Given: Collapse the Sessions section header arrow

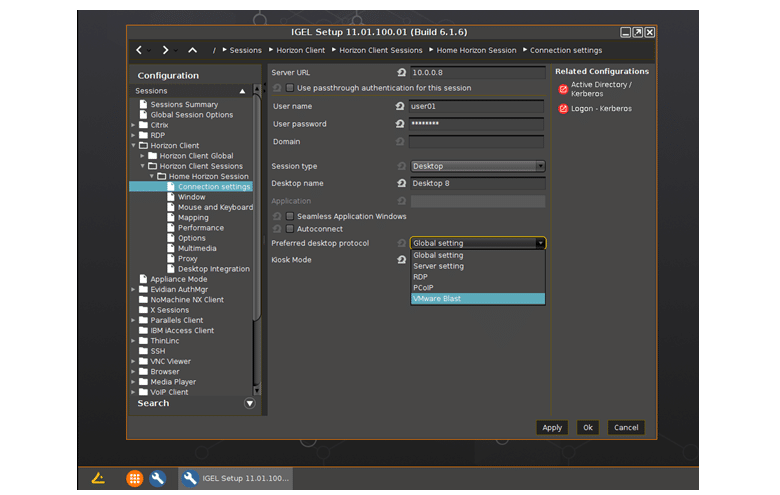Looking at the screenshot, I should (x=242, y=91).
